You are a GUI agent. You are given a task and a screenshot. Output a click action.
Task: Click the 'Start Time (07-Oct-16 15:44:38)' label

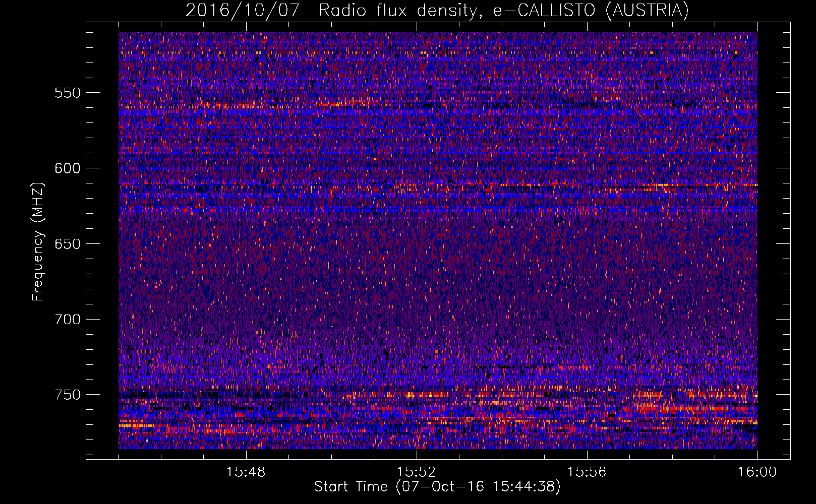[437, 487]
